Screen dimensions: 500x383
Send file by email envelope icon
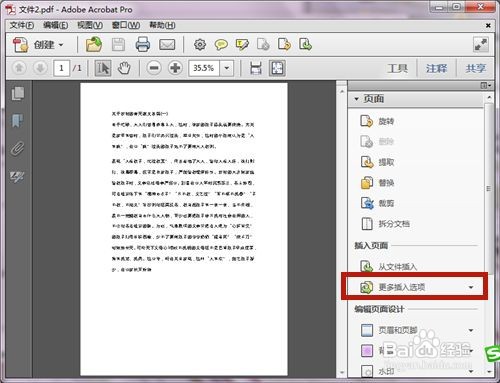[x=167, y=45]
